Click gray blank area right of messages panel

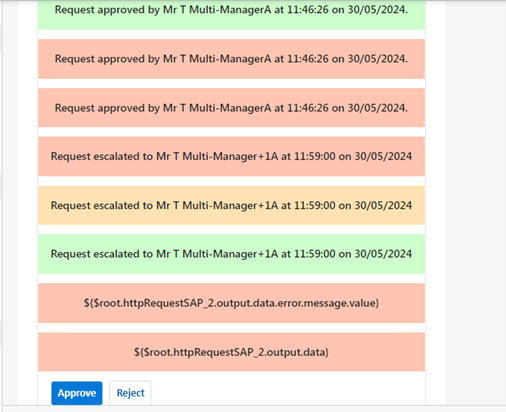pyautogui.click(x=475, y=200)
